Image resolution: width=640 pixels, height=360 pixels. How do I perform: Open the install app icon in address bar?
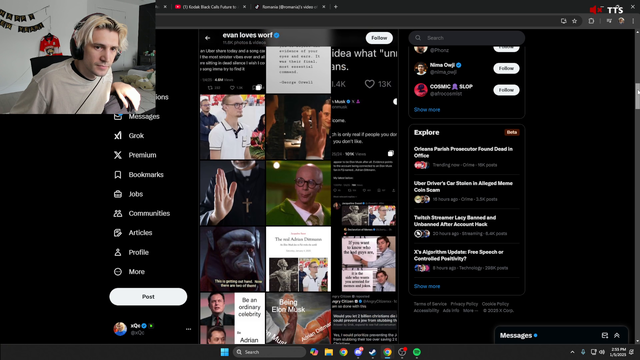coord(564,21)
